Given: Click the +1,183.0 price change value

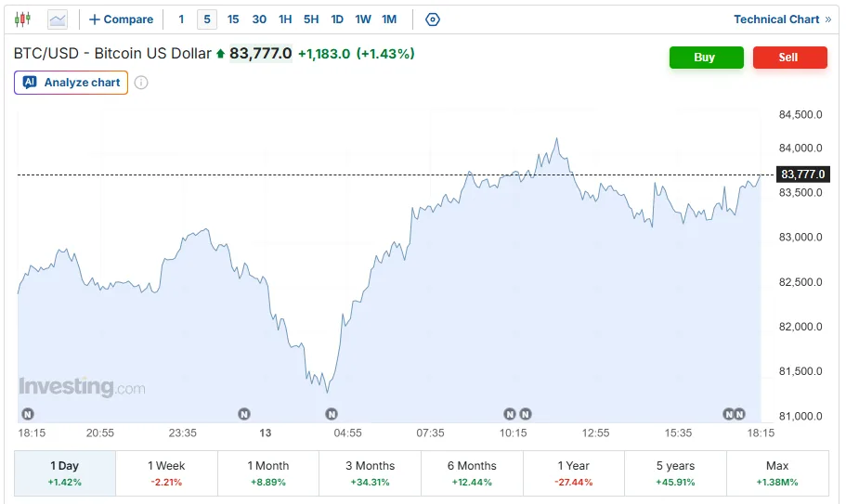Looking at the screenshot, I should (x=324, y=54).
